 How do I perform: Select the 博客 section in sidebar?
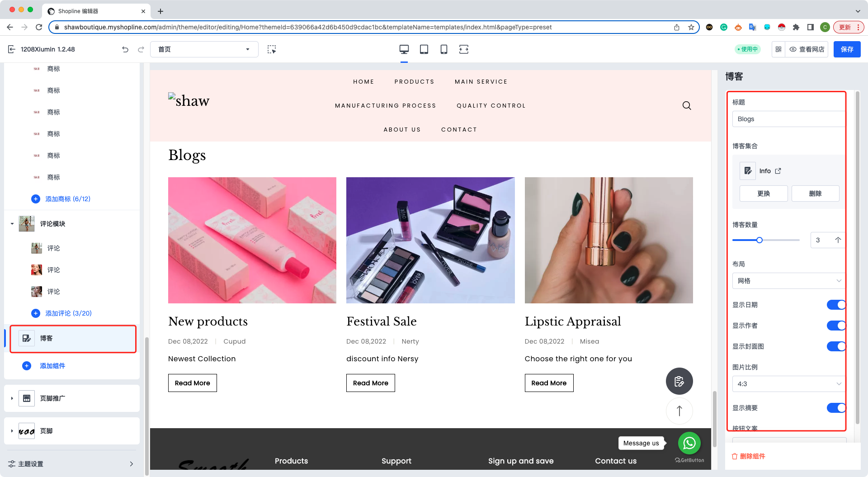(73, 339)
